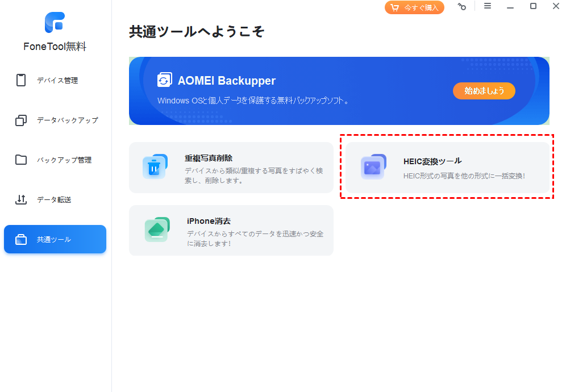
Task: Click the 共通ツールへようこそ heading
Action: coord(197,32)
